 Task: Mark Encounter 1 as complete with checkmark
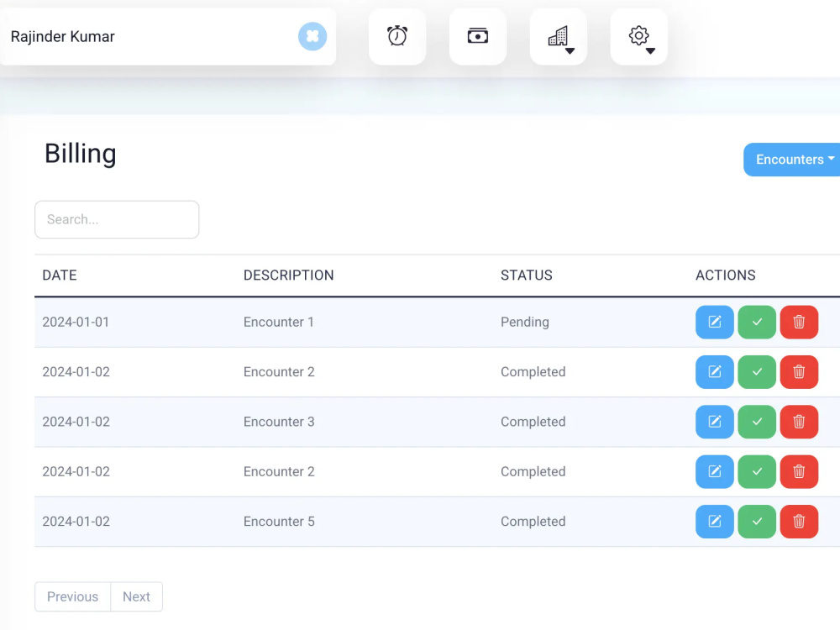tap(757, 322)
